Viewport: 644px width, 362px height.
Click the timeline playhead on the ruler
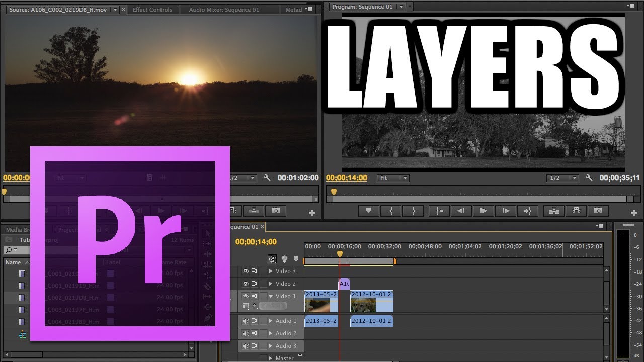pos(340,254)
